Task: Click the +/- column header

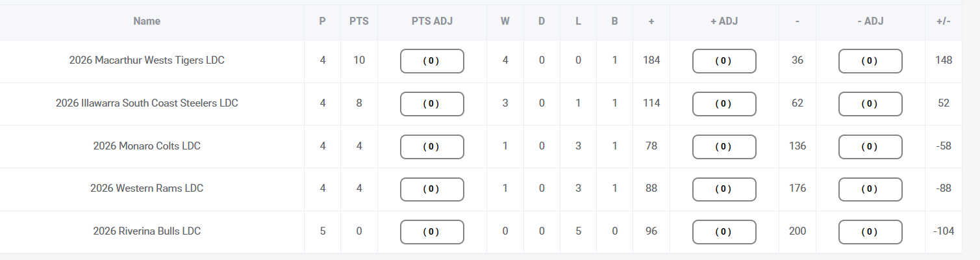Action: pos(943,21)
